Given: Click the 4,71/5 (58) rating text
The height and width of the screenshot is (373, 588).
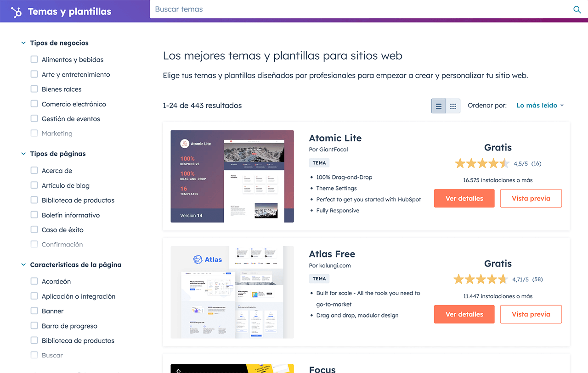Looking at the screenshot, I should coord(527,279).
